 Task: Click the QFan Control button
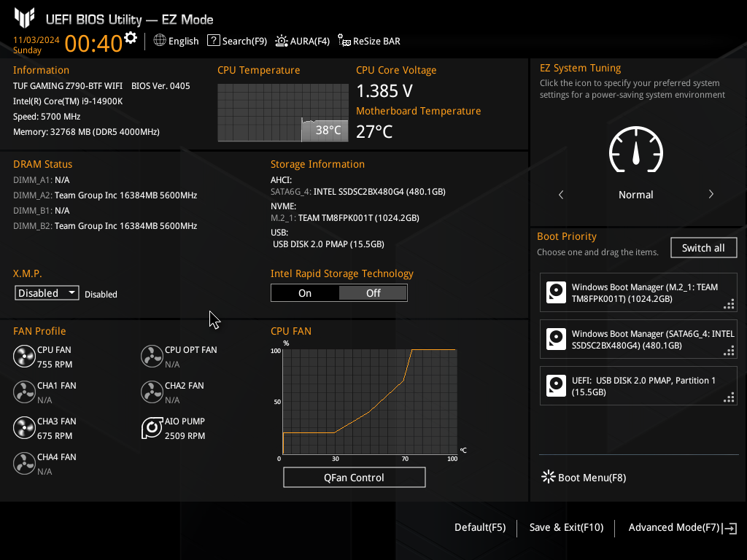pyautogui.click(x=354, y=477)
